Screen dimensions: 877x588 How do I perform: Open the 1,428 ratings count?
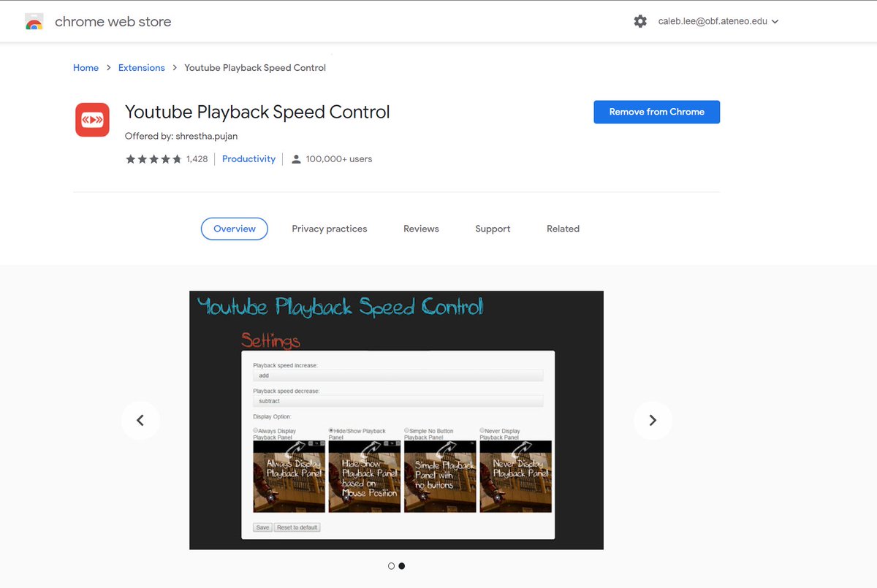tap(197, 159)
